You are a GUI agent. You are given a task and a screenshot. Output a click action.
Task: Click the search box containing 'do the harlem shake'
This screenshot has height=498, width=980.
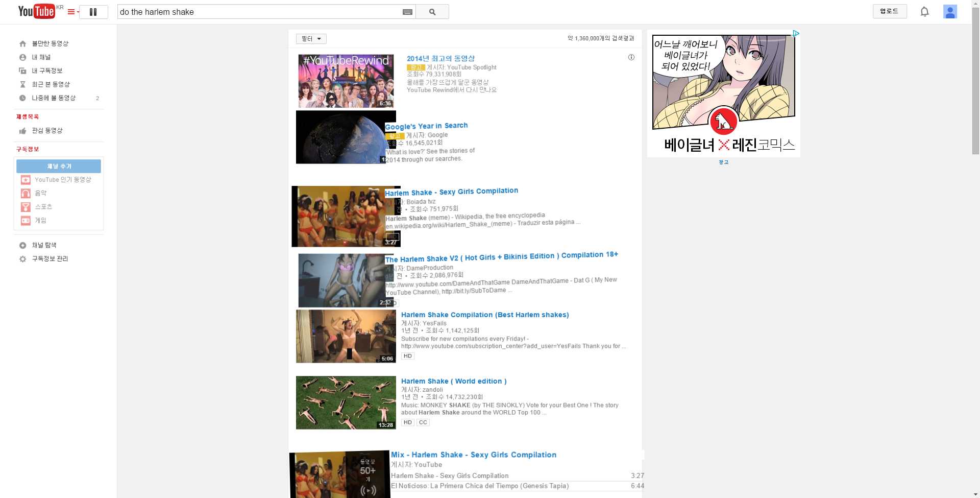click(259, 12)
